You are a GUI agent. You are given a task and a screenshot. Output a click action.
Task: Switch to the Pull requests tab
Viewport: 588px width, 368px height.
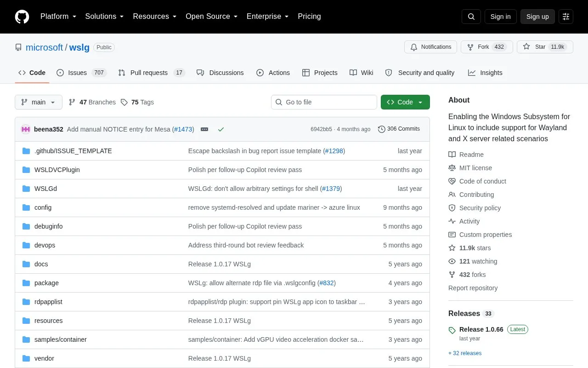tap(151, 73)
